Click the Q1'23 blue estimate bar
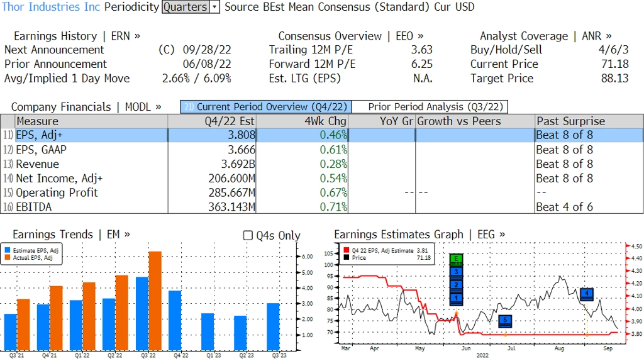Image resolution: width=644 pixels, height=361 pixels. pyautogui.click(x=208, y=332)
